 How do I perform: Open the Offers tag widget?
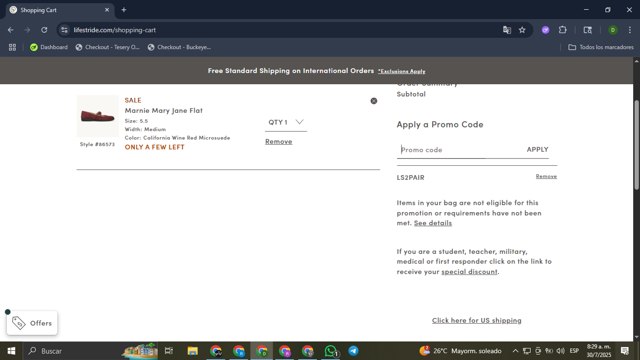32,323
